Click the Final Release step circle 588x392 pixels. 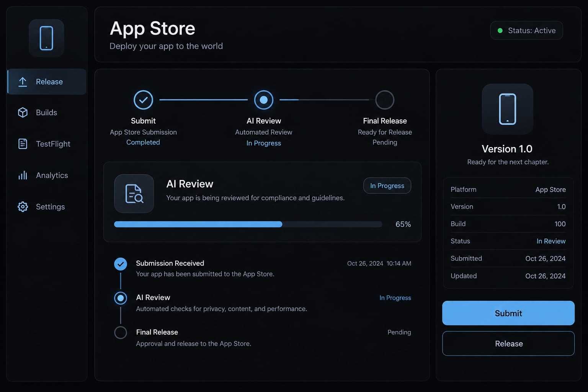point(385,100)
